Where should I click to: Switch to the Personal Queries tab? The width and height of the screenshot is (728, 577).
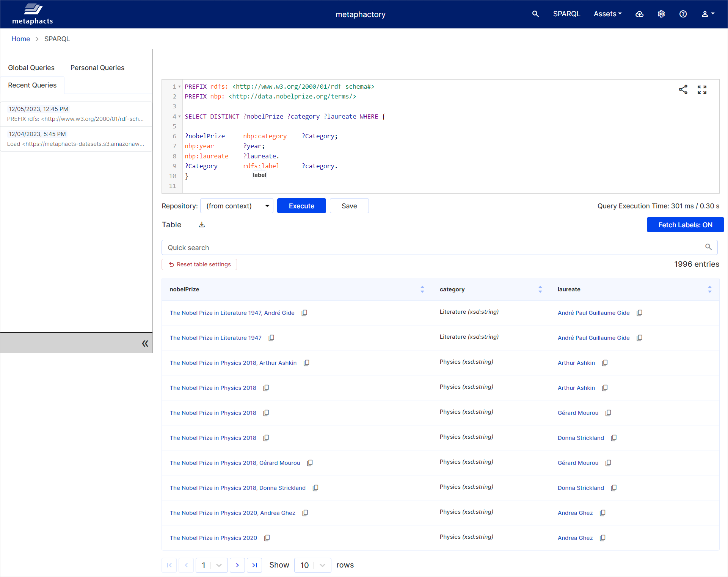click(97, 67)
